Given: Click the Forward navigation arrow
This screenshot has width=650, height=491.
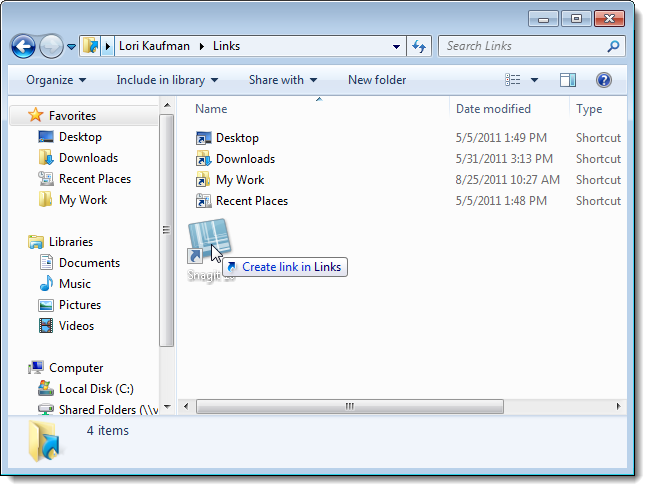Looking at the screenshot, I should tap(51, 46).
